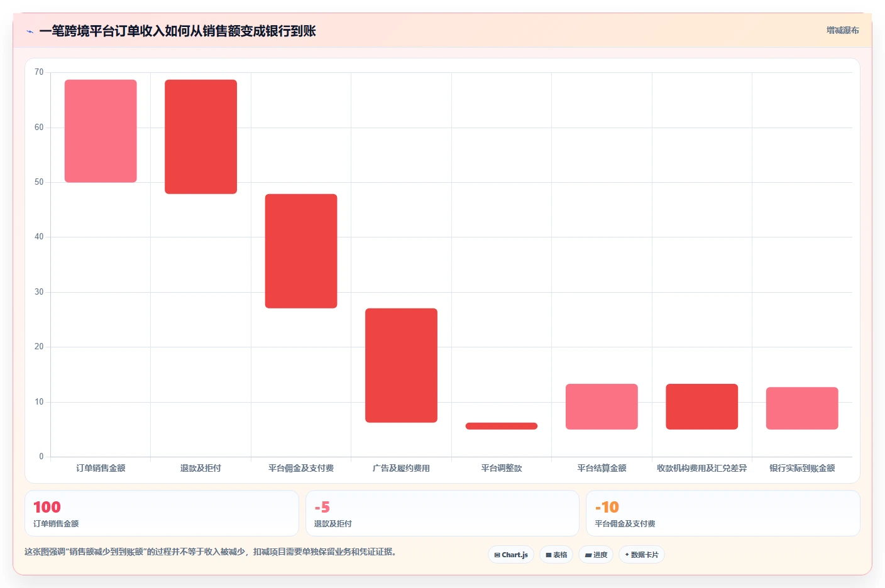
Task: Click x-axis label 平台结算金额
Action: [x=602, y=468]
